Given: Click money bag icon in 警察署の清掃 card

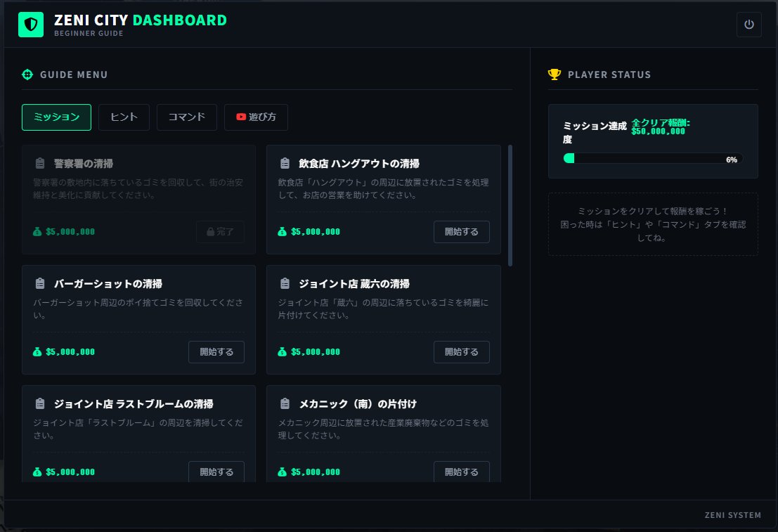Looking at the screenshot, I should click(37, 232).
